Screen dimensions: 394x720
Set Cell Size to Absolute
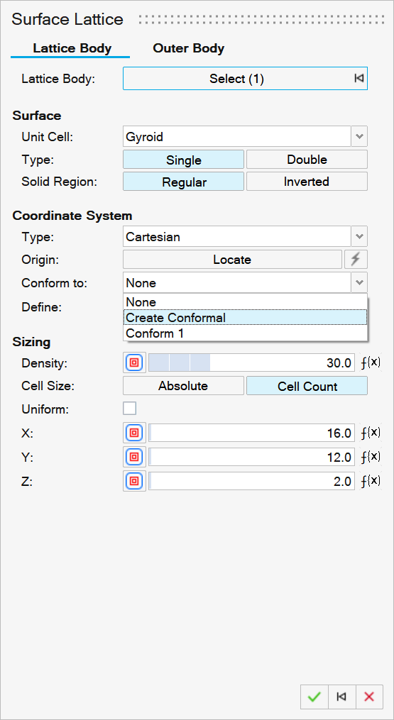tap(183, 386)
